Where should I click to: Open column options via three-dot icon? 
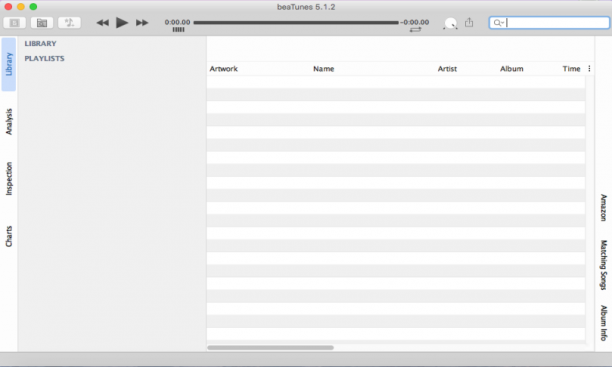point(589,69)
